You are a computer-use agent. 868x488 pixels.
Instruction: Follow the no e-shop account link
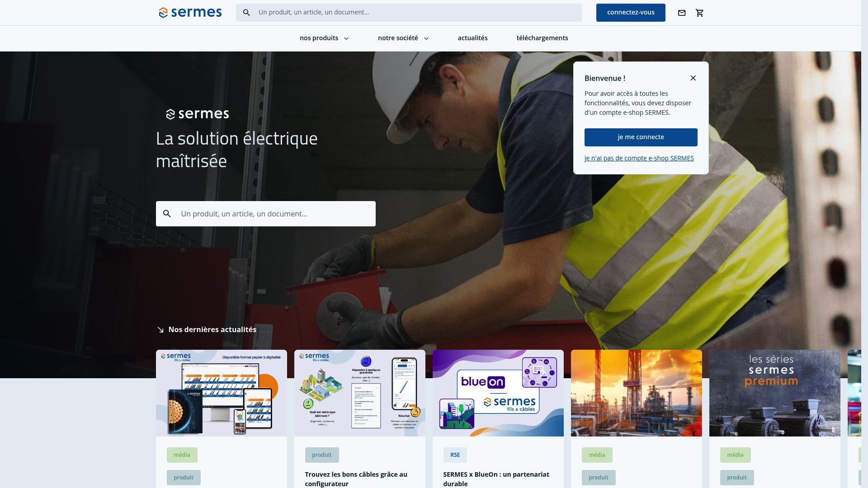click(x=639, y=158)
